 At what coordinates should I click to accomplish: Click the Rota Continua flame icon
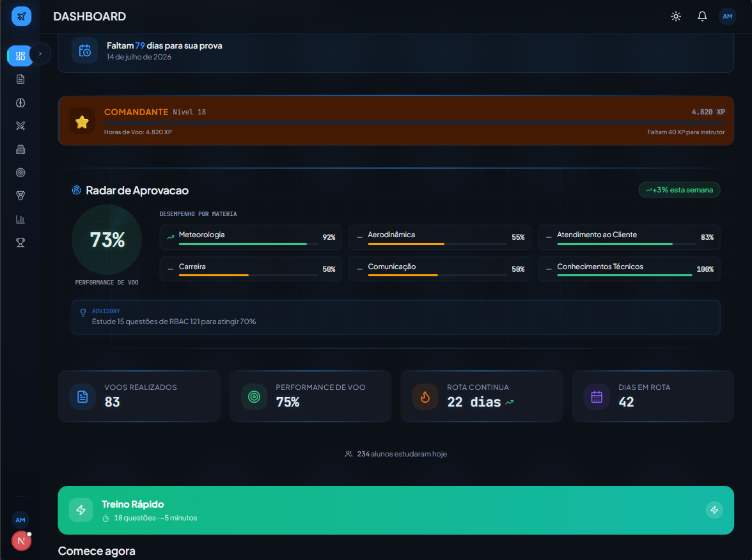tap(425, 397)
